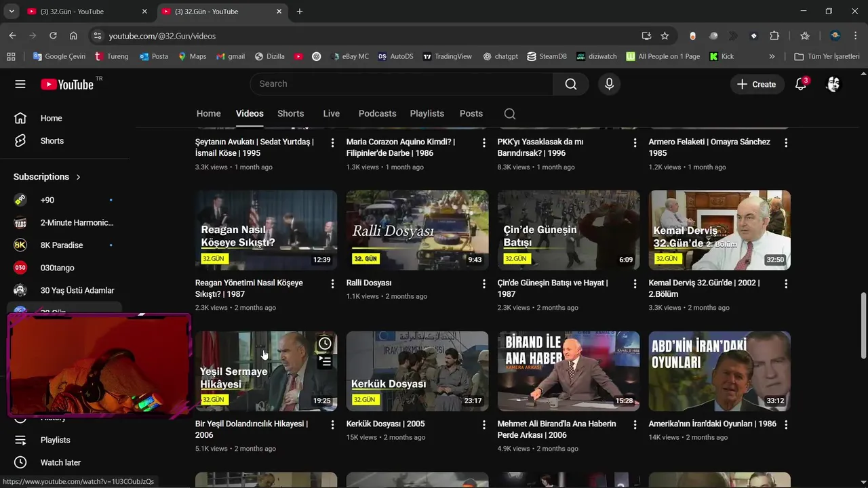Search within channel magnifier icon
Viewport: 868px width, 488px height.
(x=510, y=114)
